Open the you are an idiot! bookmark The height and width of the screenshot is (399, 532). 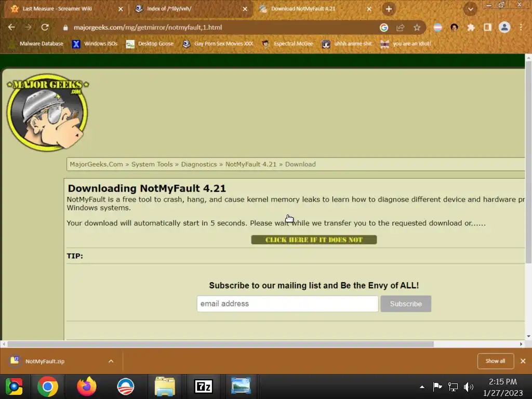[x=406, y=44]
